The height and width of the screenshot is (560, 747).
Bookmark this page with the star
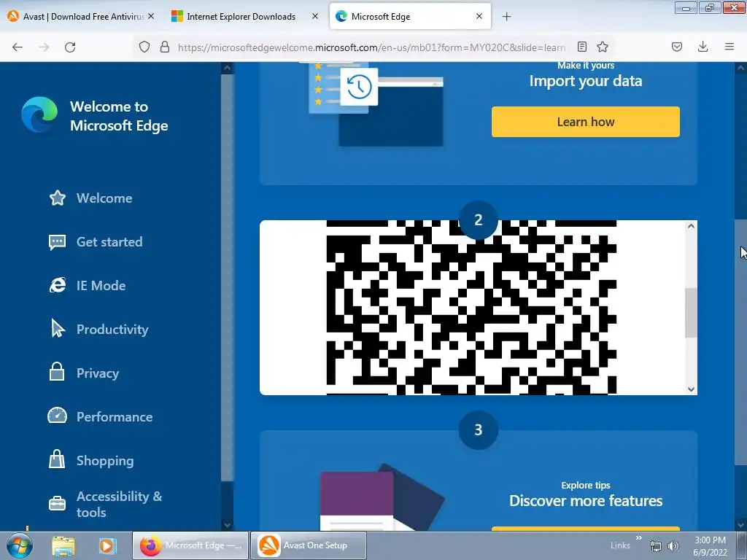[603, 47]
